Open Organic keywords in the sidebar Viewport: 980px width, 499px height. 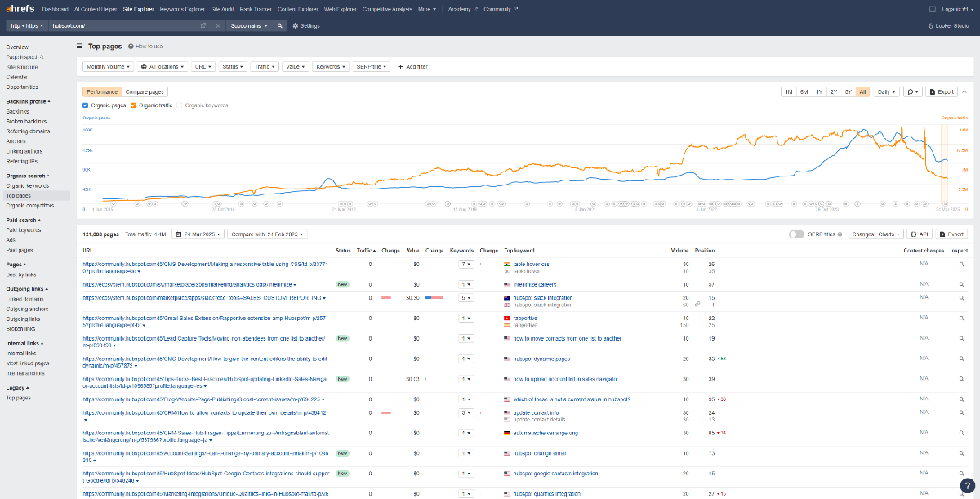27,186
